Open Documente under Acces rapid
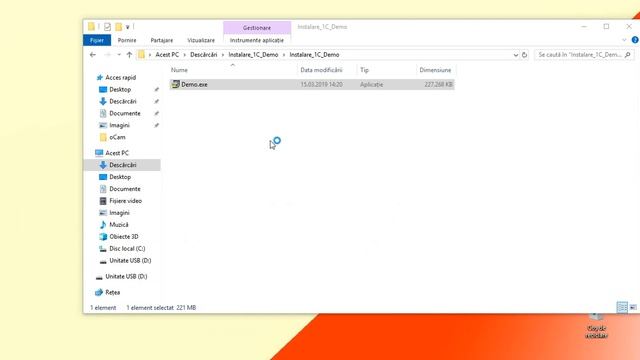 tap(124, 113)
